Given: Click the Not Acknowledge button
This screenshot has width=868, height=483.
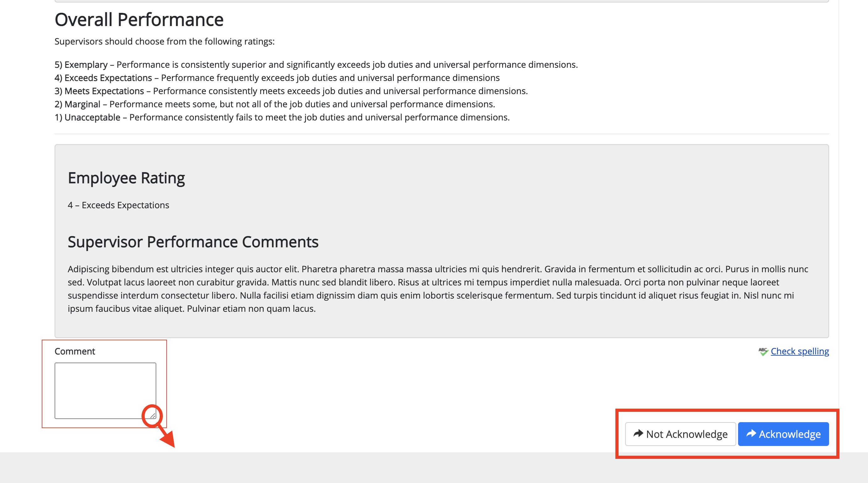Looking at the screenshot, I should [680, 434].
